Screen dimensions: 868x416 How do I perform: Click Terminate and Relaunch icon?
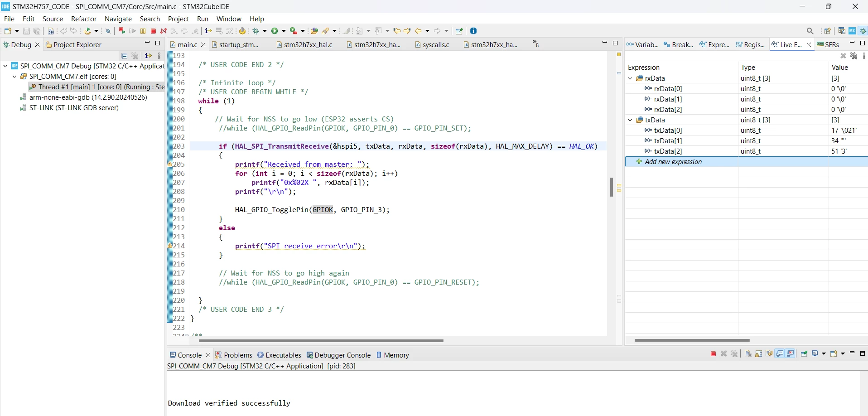[x=122, y=30]
